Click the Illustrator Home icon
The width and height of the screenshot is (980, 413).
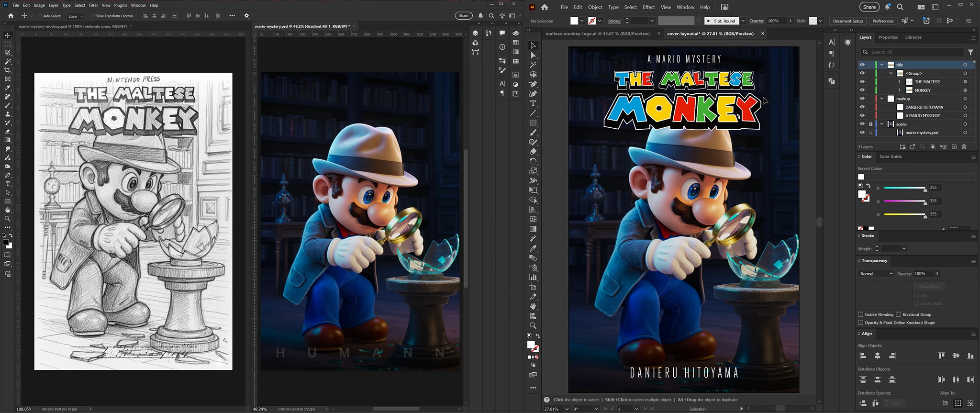545,7
